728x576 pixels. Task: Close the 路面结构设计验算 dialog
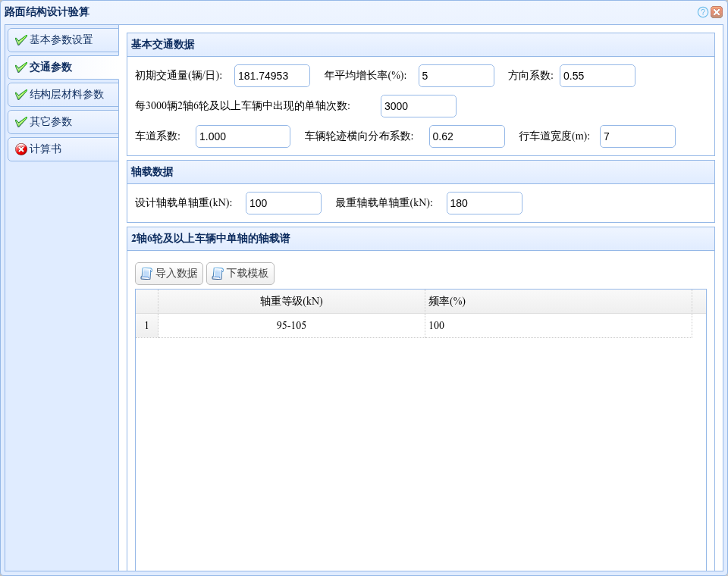pyautogui.click(x=717, y=12)
